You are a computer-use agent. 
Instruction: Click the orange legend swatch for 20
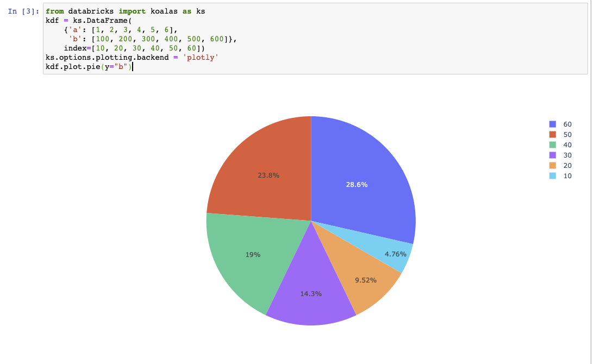point(553,166)
